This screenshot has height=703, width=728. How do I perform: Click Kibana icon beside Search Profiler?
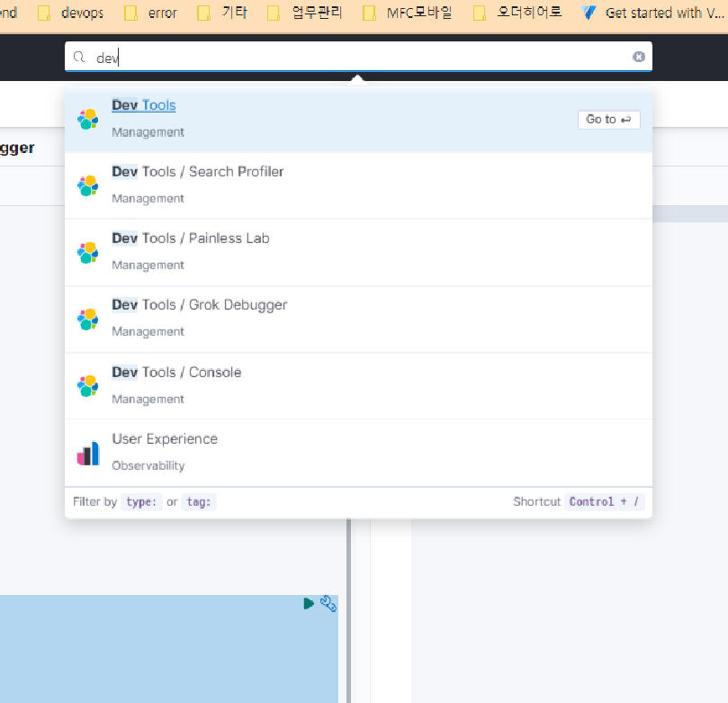click(x=88, y=185)
